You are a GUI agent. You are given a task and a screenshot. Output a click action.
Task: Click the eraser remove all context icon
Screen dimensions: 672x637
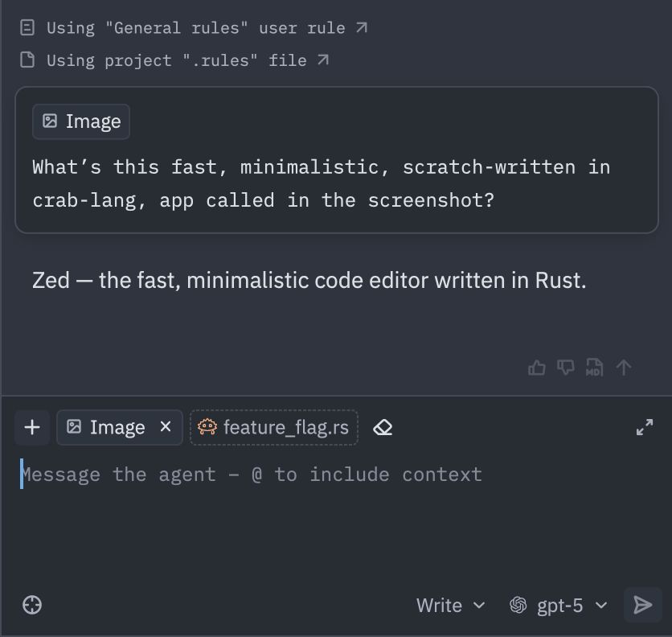pos(383,427)
